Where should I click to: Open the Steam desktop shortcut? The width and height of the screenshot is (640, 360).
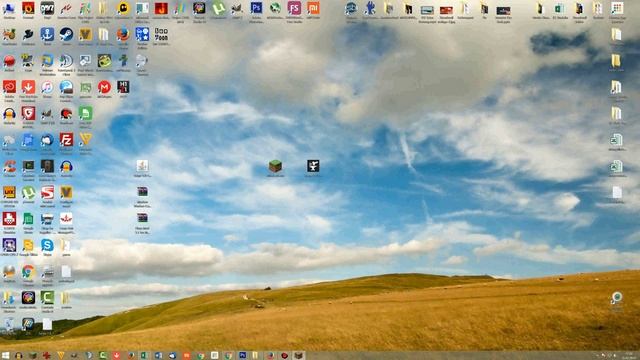click(66, 34)
